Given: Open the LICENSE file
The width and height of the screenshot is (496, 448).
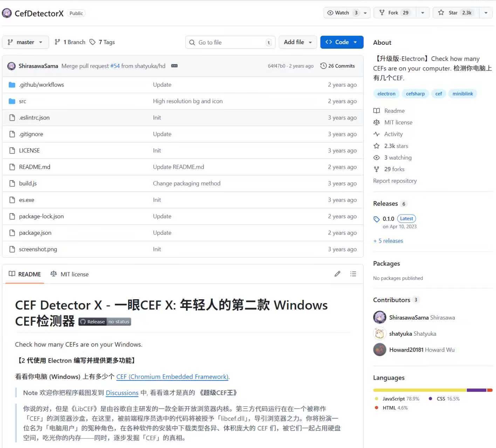Looking at the screenshot, I should pos(29,150).
